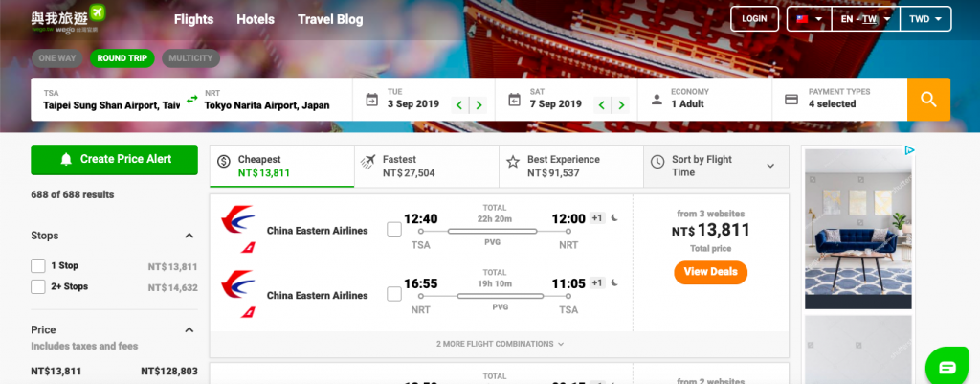Swap origin and destination airports

pyautogui.click(x=191, y=100)
